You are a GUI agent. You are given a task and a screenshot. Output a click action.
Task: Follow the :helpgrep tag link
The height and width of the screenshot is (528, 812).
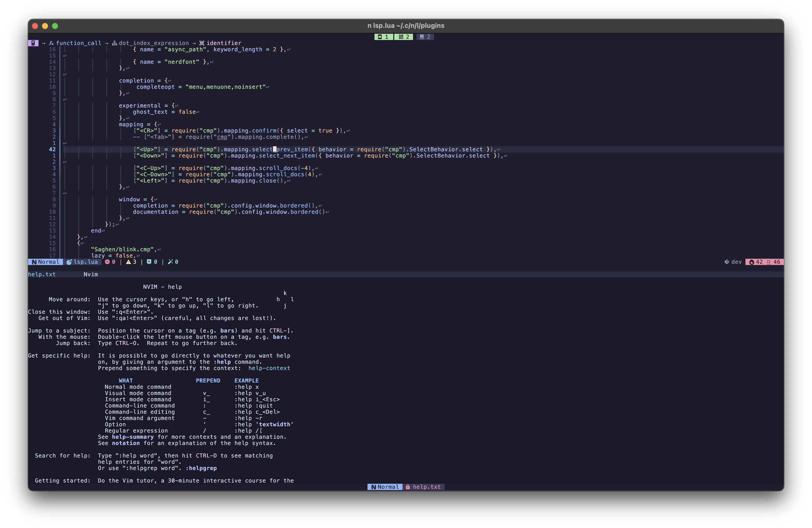[x=201, y=468]
